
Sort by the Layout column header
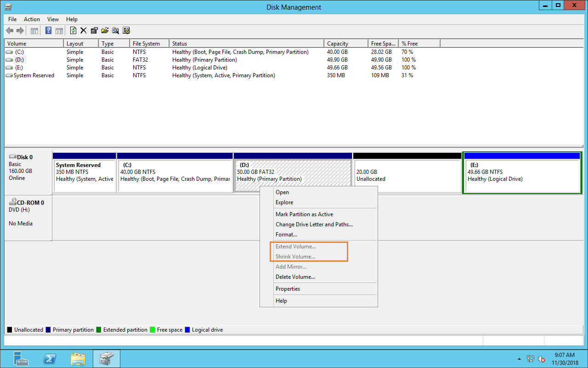coord(81,44)
